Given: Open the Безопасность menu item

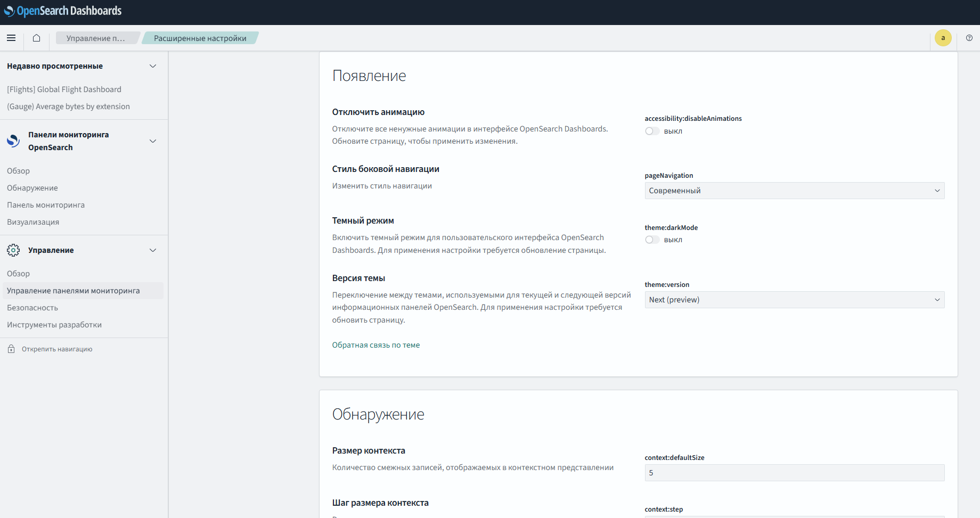Looking at the screenshot, I should [x=32, y=308].
